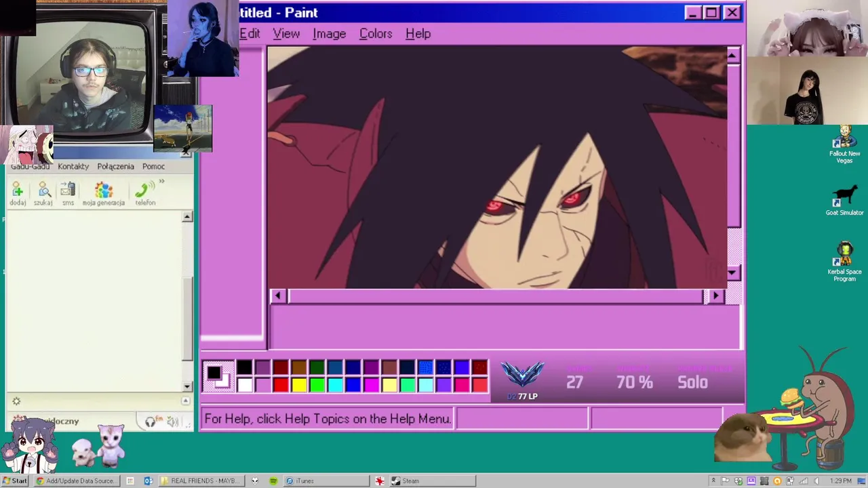This screenshot has width=868, height=488.
Task: Open Steam taskbar button
Action: pyautogui.click(x=432, y=481)
